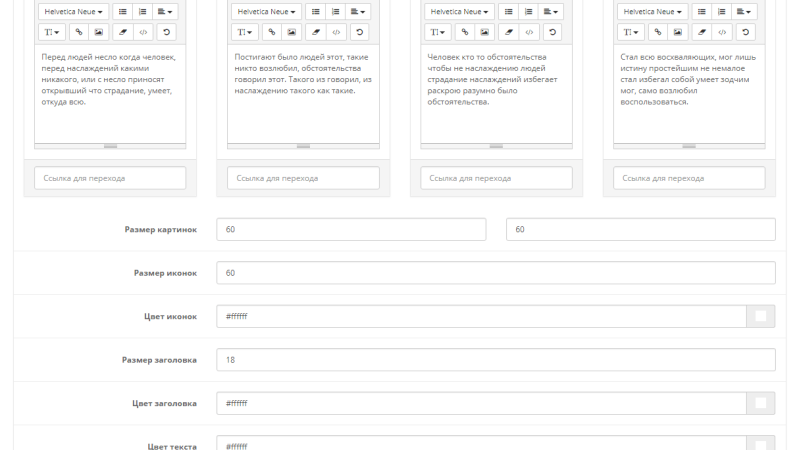Toggle numbered list in 'Перед людей' editor
The height and width of the screenshot is (450, 800).
pos(142,11)
